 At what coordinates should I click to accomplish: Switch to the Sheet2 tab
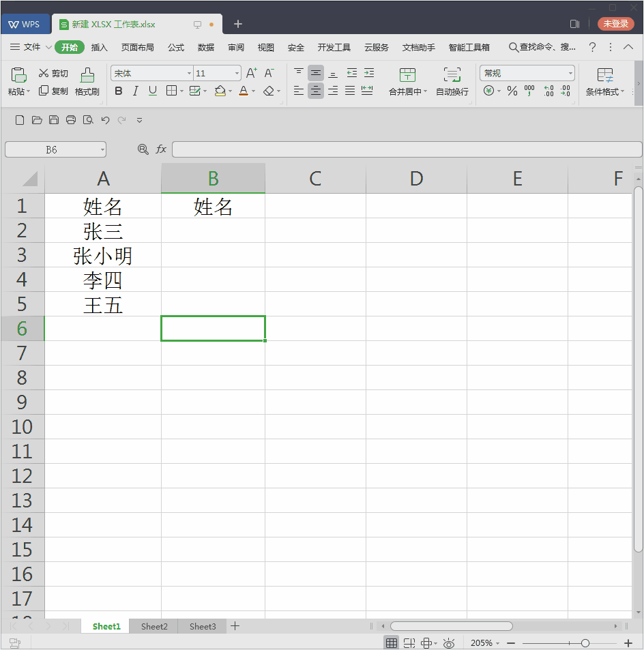(154, 626)
